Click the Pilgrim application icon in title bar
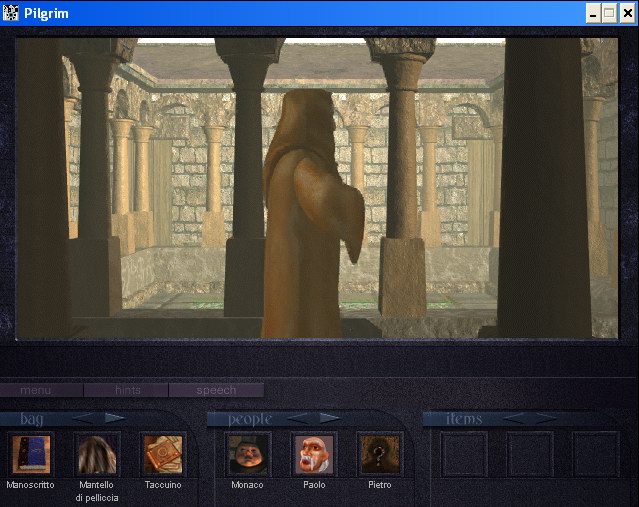 pyautogui.click(x=11, y=13)
